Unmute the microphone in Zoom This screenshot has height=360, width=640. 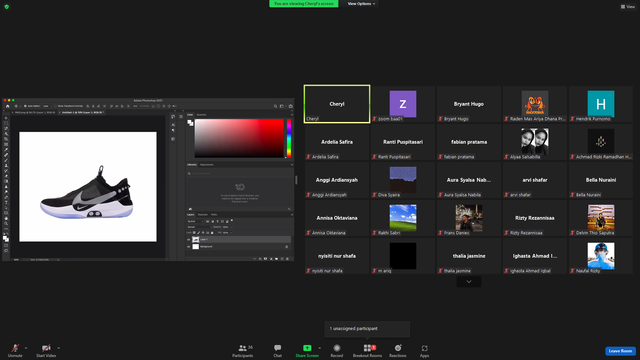[15, 350]
